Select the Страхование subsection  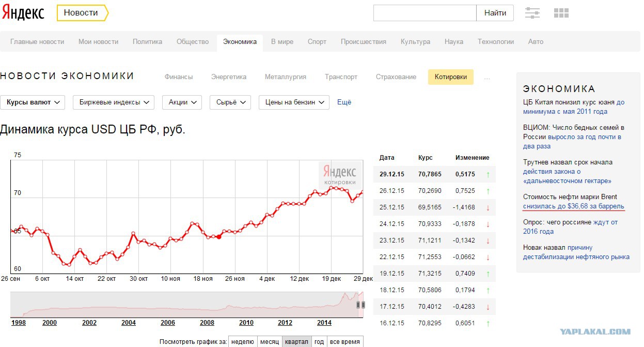pyautogui.click(x=396, y=77)
